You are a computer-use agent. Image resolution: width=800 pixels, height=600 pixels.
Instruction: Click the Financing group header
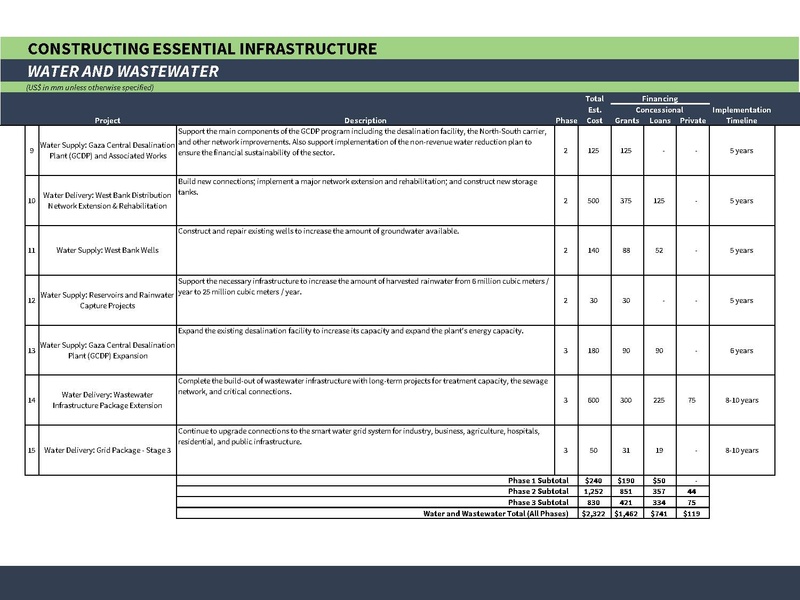(x=660, y=99)
